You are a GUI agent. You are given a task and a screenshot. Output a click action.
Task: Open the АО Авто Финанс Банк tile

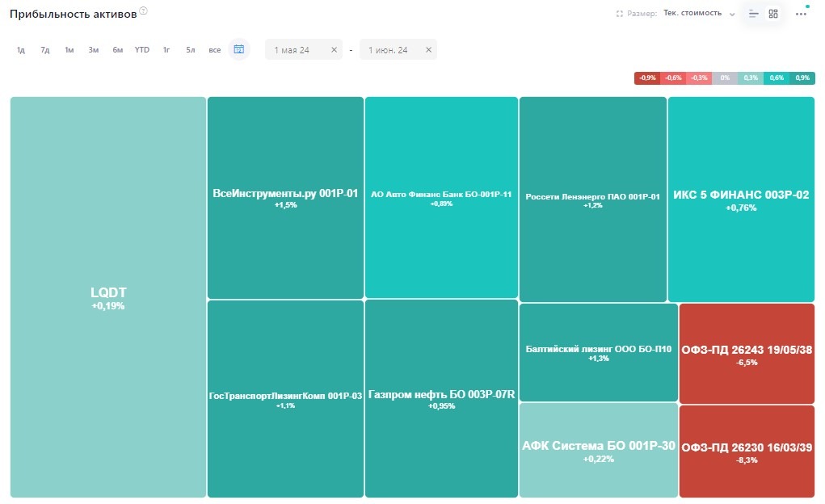(x=441, y=197)
